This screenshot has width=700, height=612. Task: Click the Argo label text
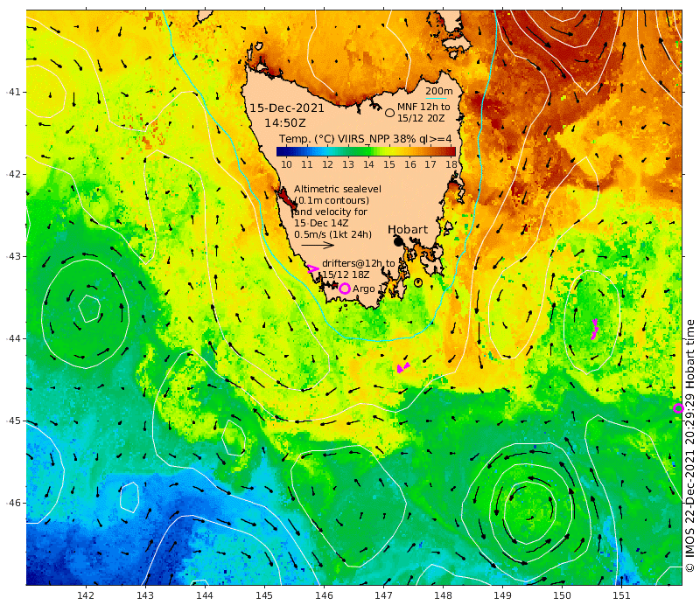(x=364, y=289)
